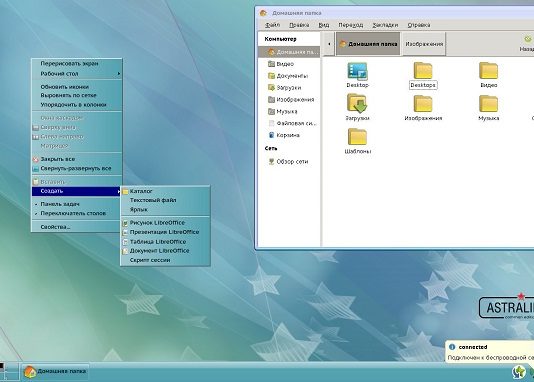Select the Изображения folder in the file pane
Image resolution: width=534 pixels, height=382 pixels.
[x=423, y=108]
